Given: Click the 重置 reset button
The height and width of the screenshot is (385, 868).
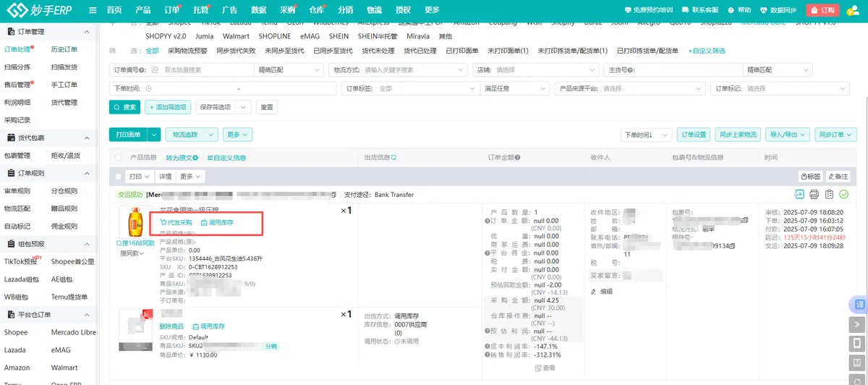Looking at the screenshot, I should click(267, 106).
